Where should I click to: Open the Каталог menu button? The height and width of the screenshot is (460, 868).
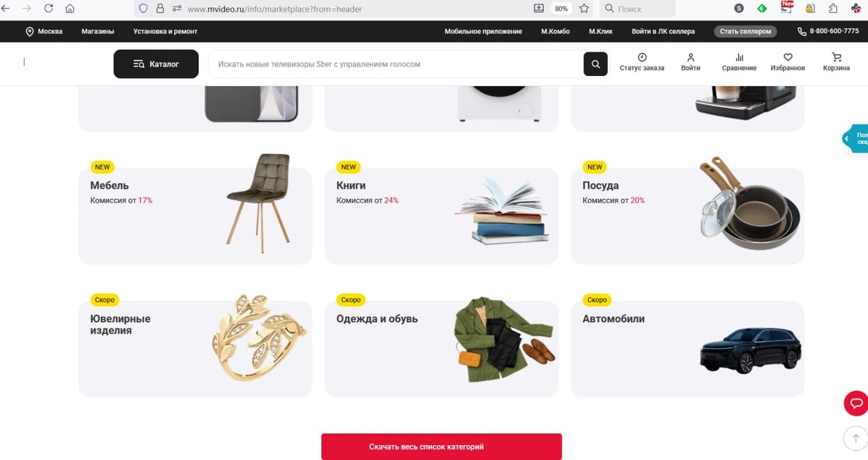pyautogui.click(x=156, y=64)
